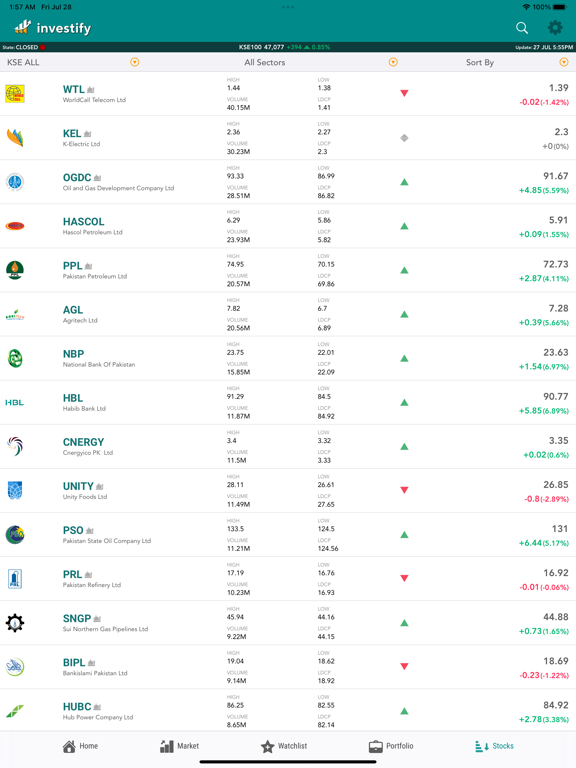This screenshot has height=768, width=576.
Task: Tap the building icon next to SNGP
Action: 96,619
